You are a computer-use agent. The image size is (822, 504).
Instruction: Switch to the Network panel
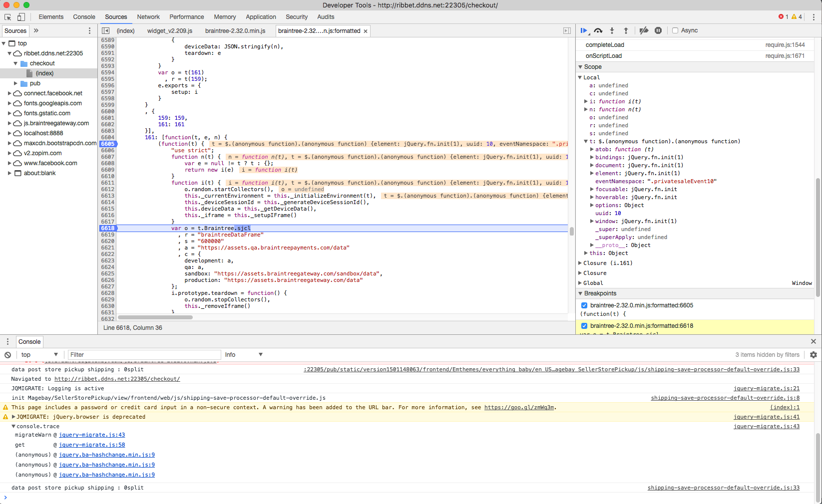(x=148, y=16)
